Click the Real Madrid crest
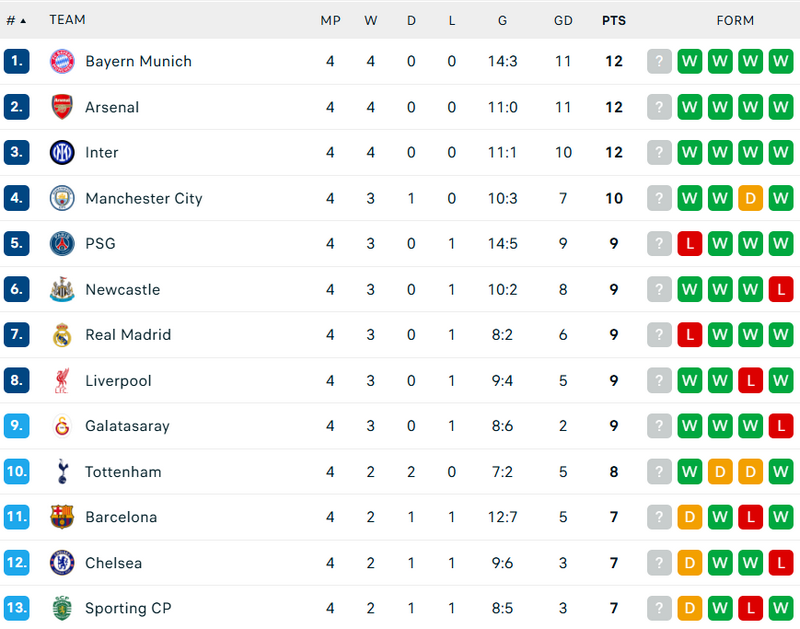This screenshot has height=629, width=800. [x=62, y=335]
